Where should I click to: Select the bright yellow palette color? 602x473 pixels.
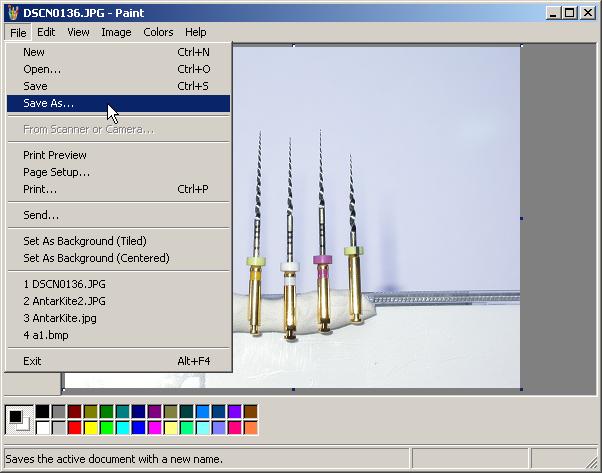click(91, 428)
